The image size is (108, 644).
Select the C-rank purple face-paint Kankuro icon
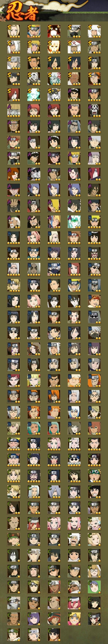pos(34,476)
